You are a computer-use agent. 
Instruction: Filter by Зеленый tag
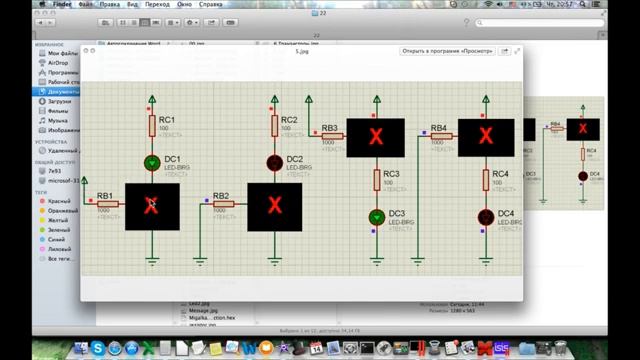pos(55,230)
